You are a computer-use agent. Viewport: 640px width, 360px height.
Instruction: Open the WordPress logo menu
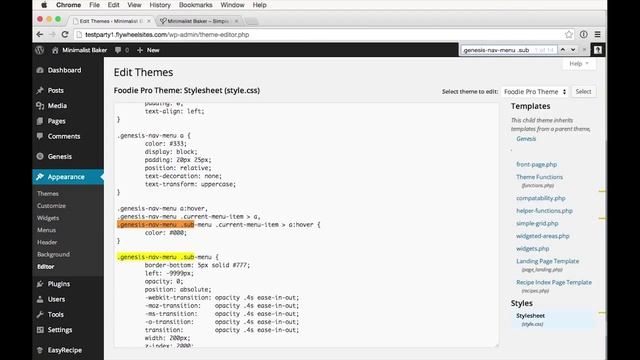[40, 50]
